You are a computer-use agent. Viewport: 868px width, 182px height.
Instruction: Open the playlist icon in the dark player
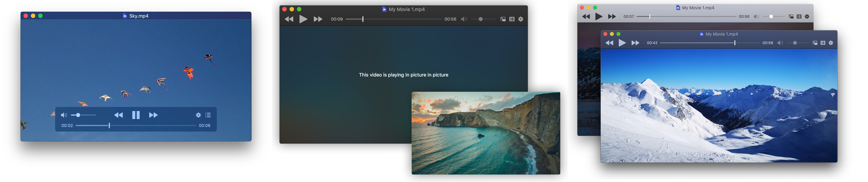(x=512, y=19)
